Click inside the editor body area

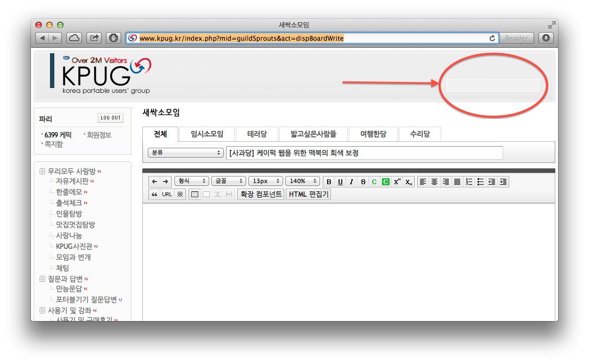(349, 262)
